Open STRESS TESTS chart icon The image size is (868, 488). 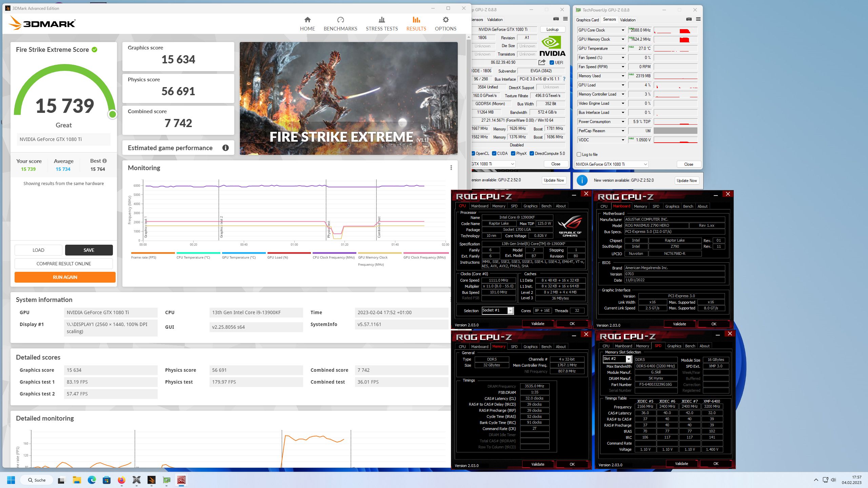click(382, 20)
